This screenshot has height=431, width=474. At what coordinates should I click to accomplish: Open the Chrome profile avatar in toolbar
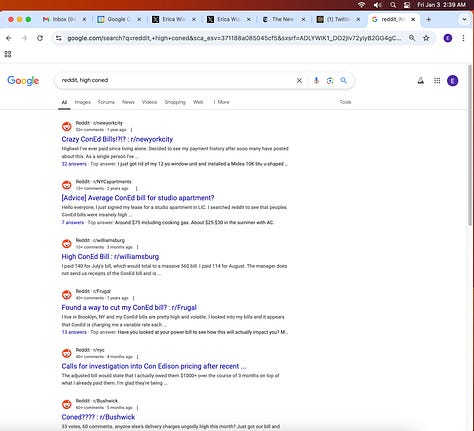point(448,38)
